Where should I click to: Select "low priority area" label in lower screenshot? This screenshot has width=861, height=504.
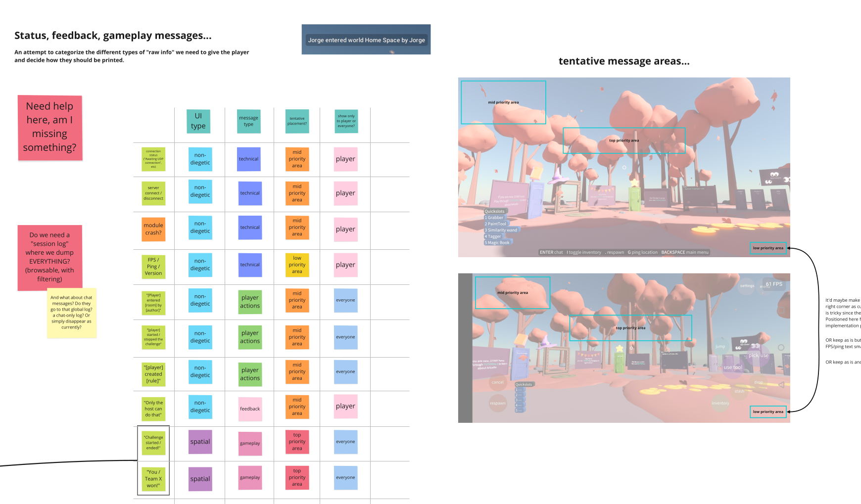tap(768, 412)
